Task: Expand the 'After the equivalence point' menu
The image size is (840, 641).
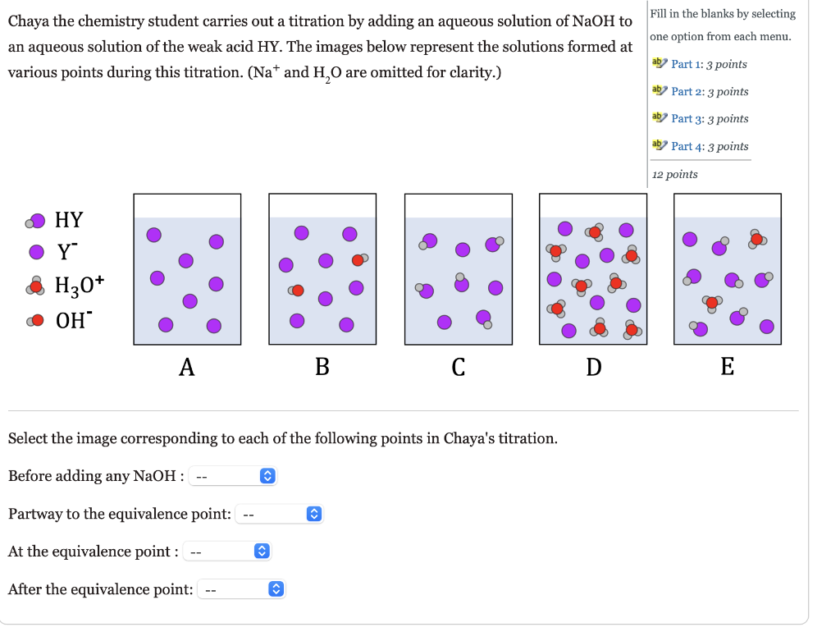Action: 241,589
